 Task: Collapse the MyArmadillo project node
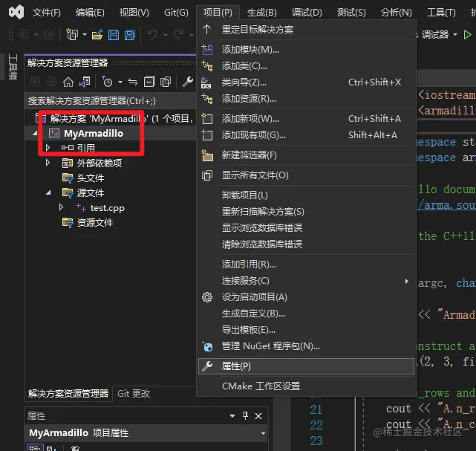[35, 133]
